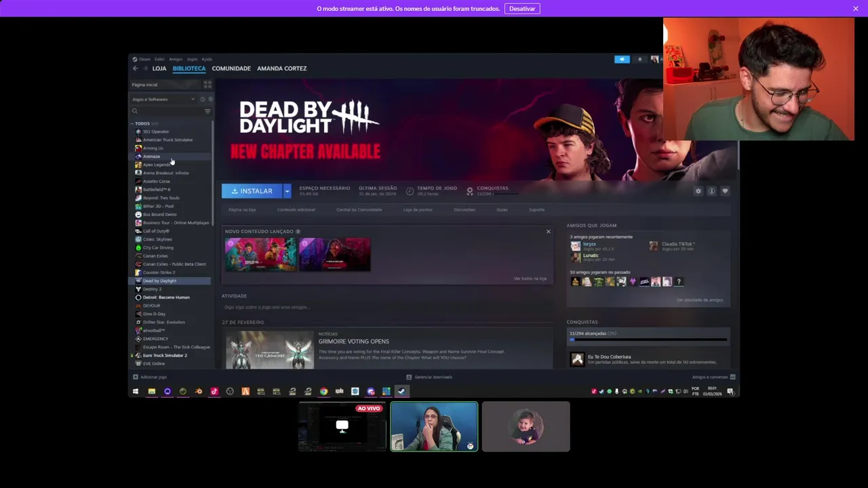This screenshot has width=868, height=488.
Task: Collapse the TODOS game list section
Action: click(x=133, y=123)
